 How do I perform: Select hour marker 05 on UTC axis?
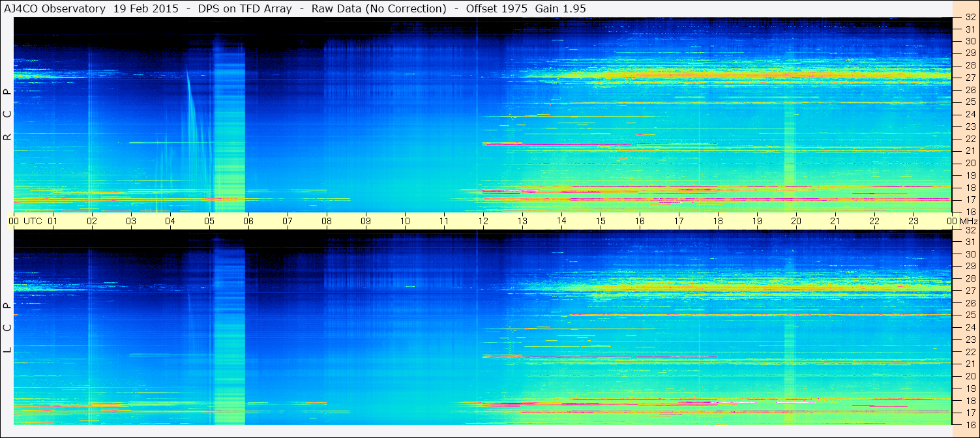point(209,221)
